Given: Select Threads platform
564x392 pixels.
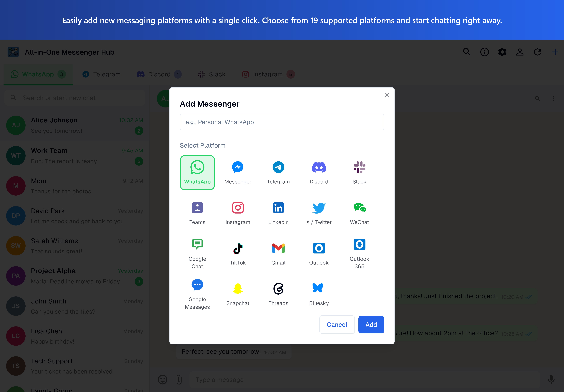Looking at the screenshot, I should [278, 294].
